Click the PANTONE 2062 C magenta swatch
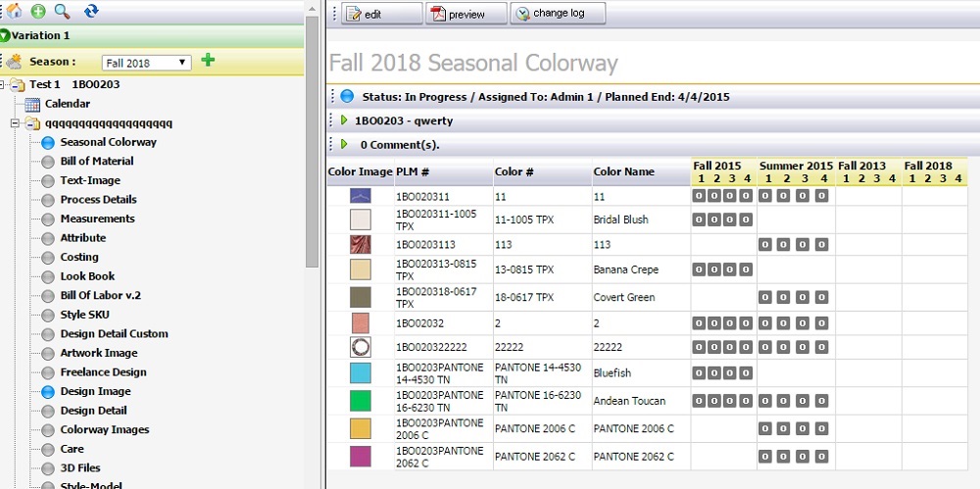Image resolution: width=980 pixels, height=489 pixels. (361, 457)
